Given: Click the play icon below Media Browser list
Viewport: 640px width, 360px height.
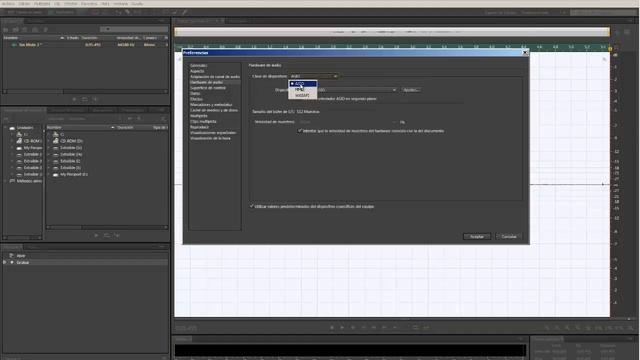Looking at the screenshot, I should [96, 236].
